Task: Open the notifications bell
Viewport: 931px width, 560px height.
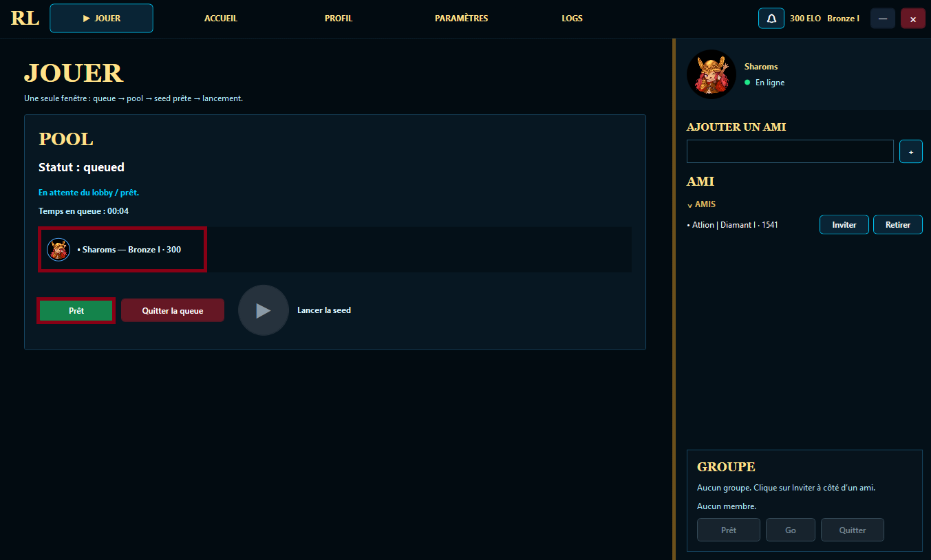Action: (771, 19)
